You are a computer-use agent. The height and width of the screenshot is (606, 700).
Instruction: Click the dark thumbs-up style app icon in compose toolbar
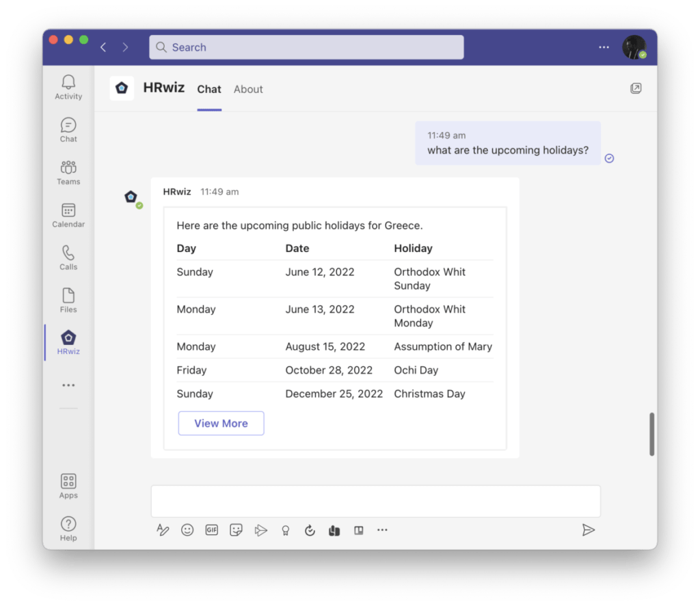coord(334,530)
